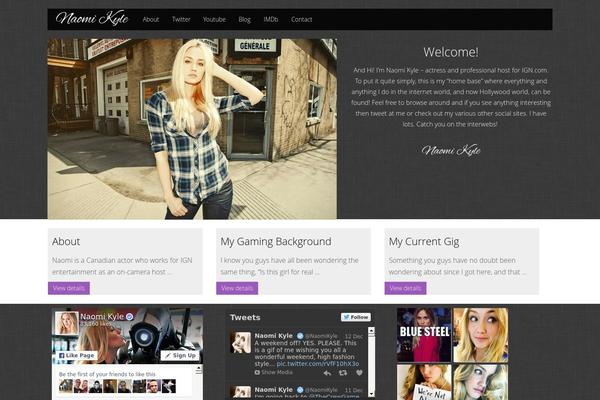The height and width of the screenshot is (400, 600).
Task: Click Naomi Kyle name in first tweet
Action: point(273,336)
